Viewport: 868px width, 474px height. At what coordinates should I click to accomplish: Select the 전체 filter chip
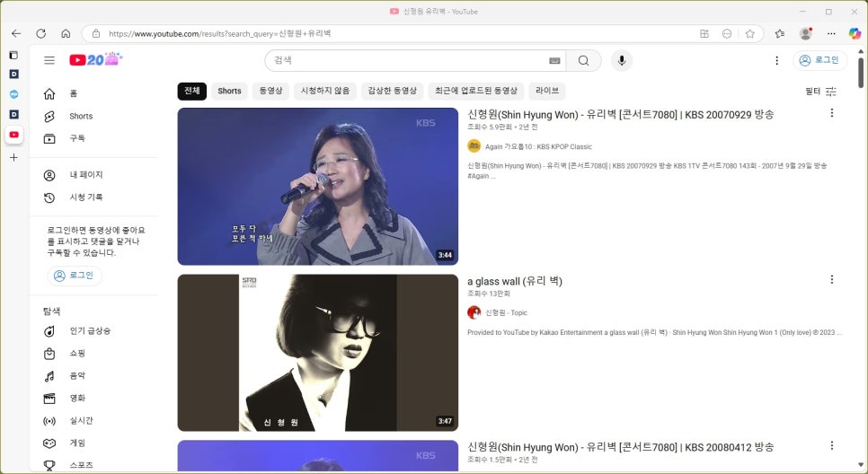coord(192,91)
